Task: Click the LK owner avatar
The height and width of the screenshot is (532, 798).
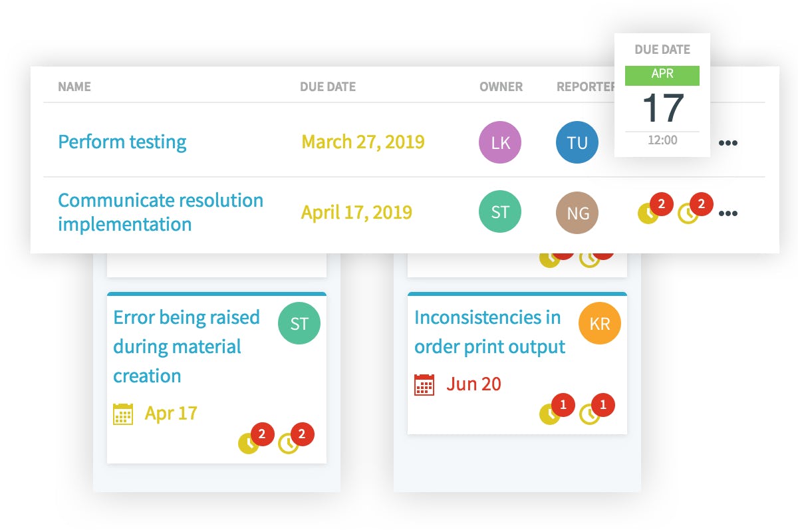Action: click(x=500, y=142)
